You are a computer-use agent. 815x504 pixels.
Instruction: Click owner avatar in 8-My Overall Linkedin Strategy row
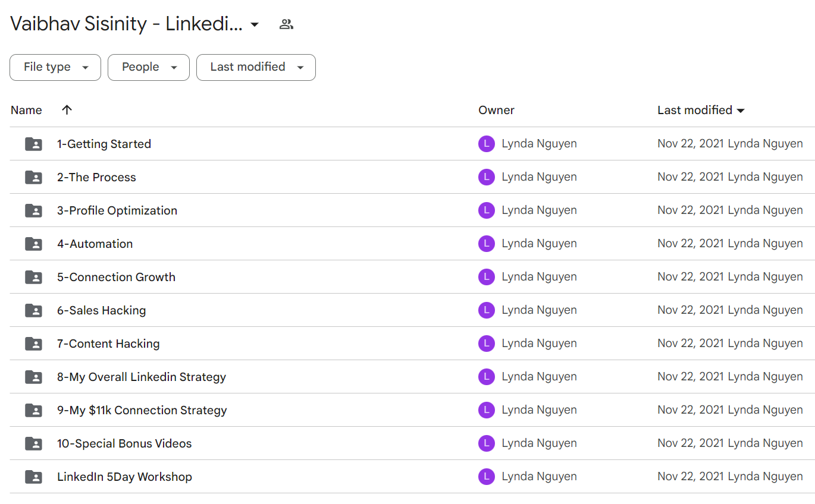[487, 377]
